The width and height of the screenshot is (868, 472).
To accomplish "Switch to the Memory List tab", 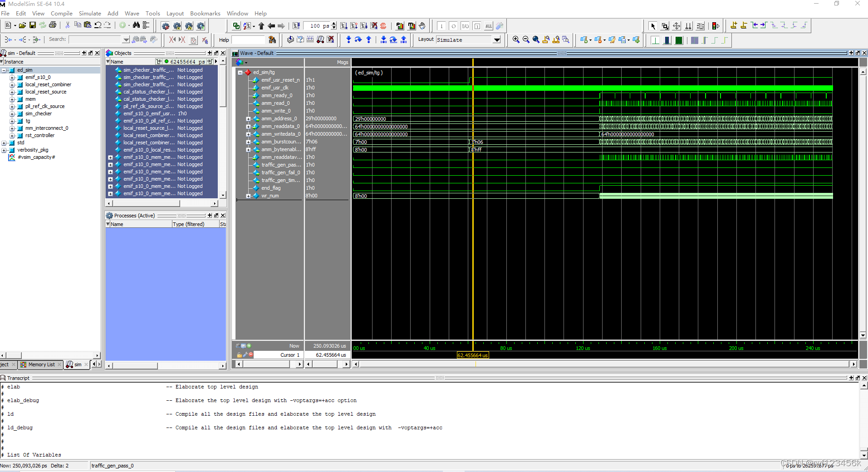I will (x=41, y=364).
